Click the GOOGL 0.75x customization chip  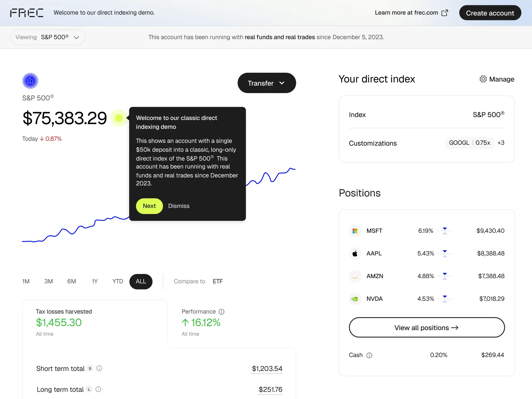coord(470,143)
